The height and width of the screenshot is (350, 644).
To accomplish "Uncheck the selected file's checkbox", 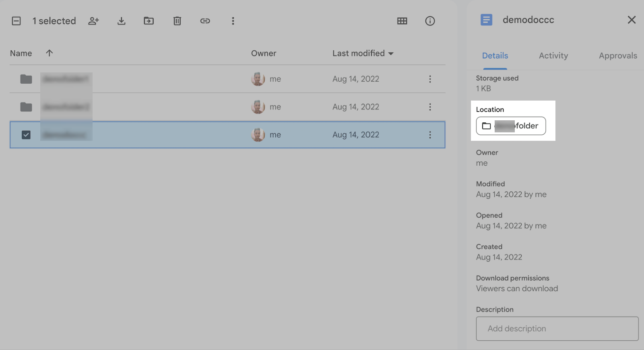I will pos(26,135).
